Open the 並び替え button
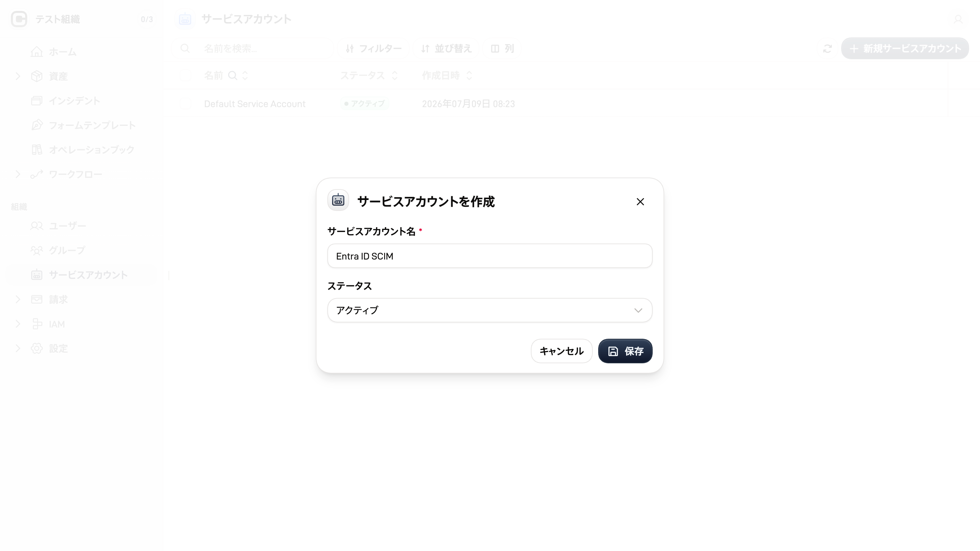The height and width of the screenshot is (551, 980). [446, 48]
